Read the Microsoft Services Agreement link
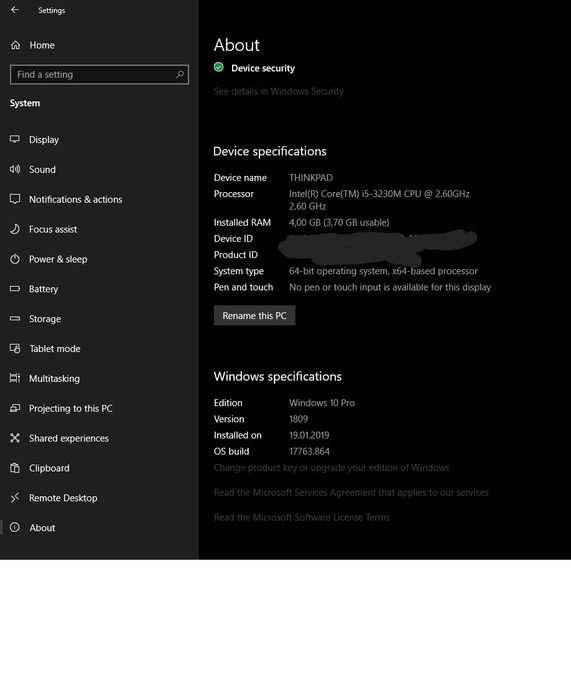Image resolution: width=571 pixels, height=699 pixels. tap(351, 493)
